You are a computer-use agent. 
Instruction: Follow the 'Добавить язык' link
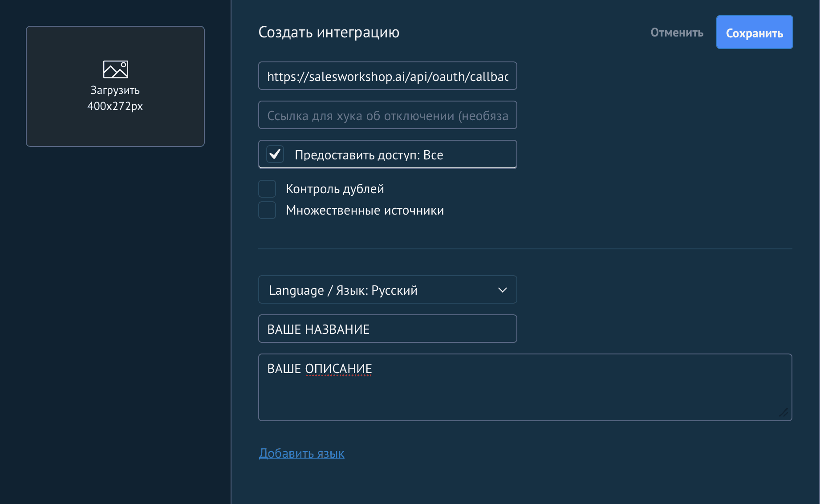point(302,453)
